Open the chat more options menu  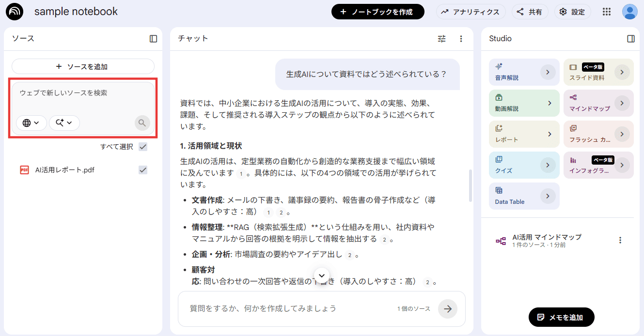[x=461, y=39]
